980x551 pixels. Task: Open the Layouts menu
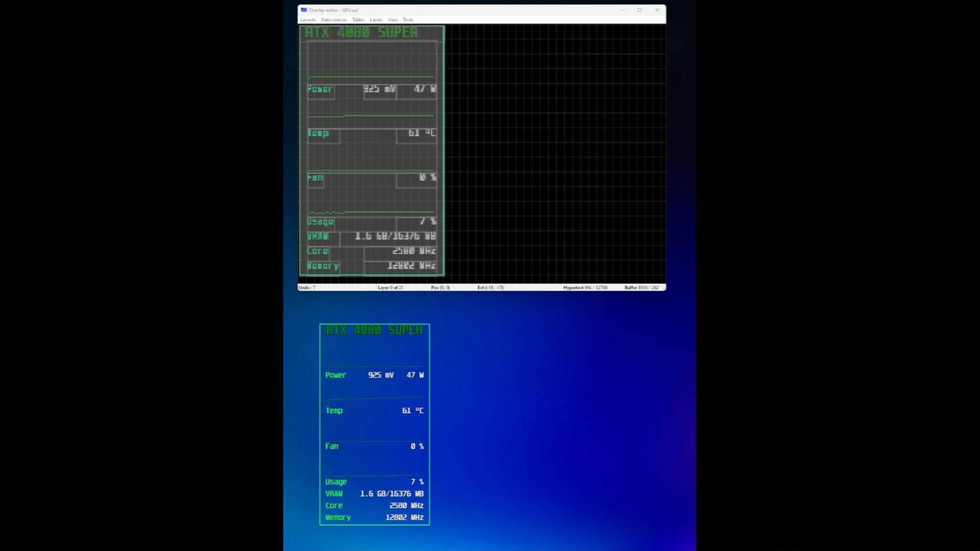coord(308,20)
